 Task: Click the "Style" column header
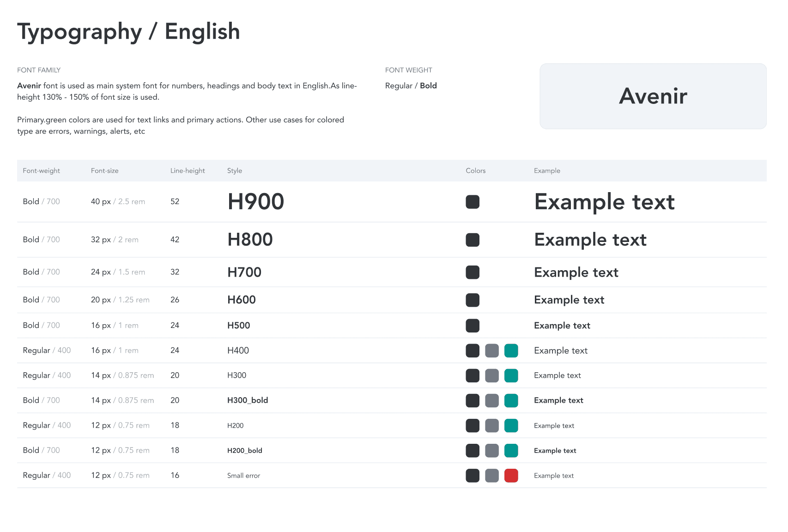[235, 171]
